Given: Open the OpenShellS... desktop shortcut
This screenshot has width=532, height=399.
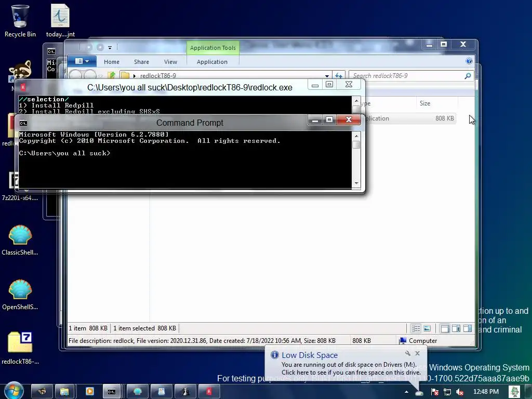Looking at the screenshot, I should click(20, 295).
